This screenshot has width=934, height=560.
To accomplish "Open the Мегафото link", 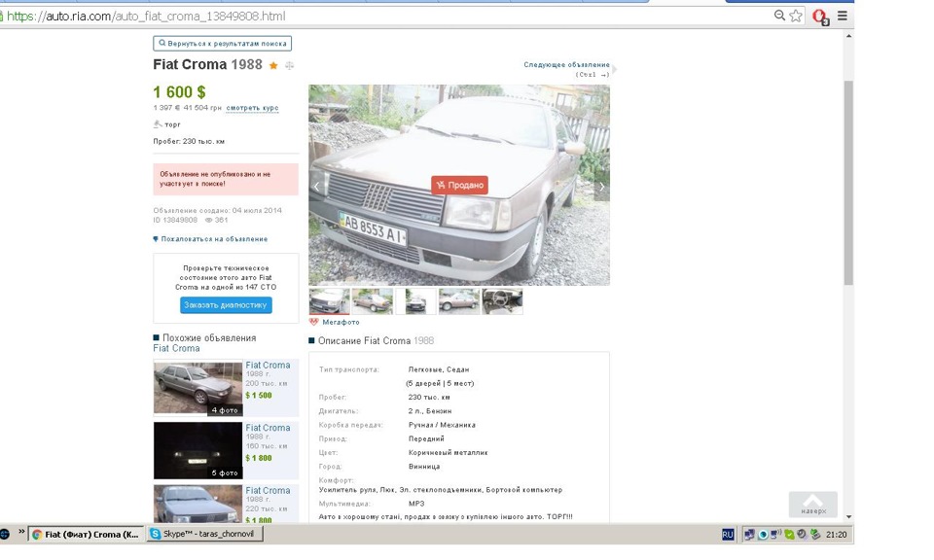I will (x=341, y=322).
